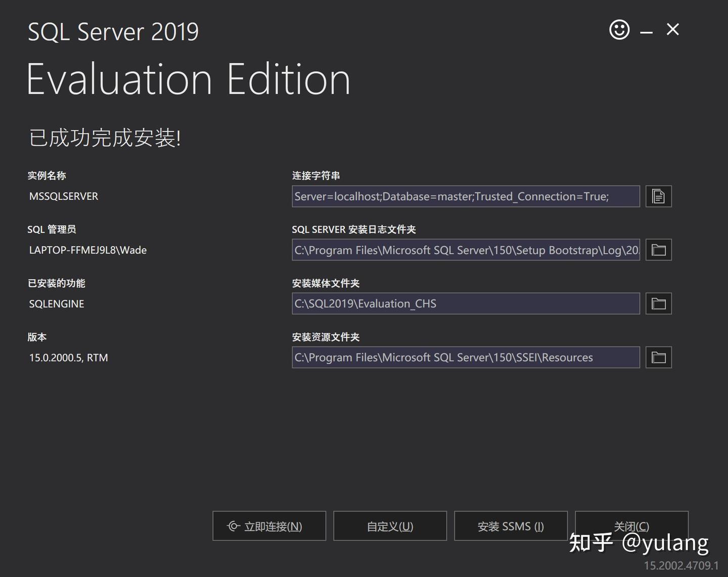Click the LAPTOP-FFMEJ9L8\Wade administrator entry

(x=87, y=250)
